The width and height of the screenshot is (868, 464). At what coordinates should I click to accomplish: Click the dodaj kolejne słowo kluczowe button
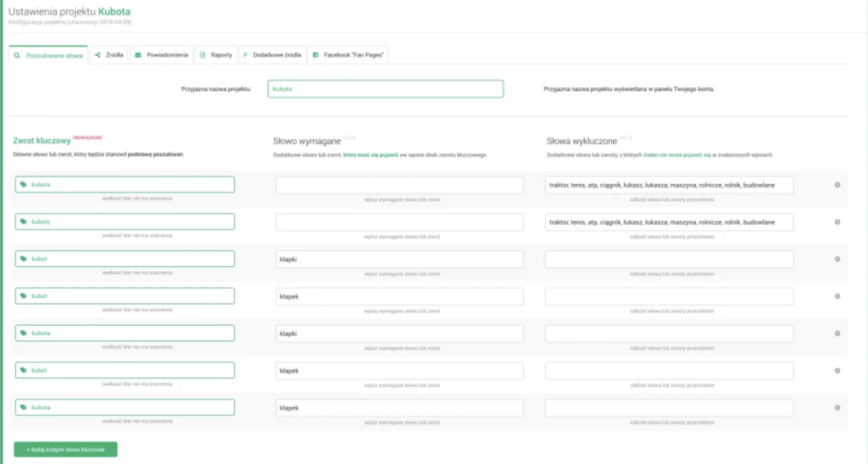[x=65, y=449]
